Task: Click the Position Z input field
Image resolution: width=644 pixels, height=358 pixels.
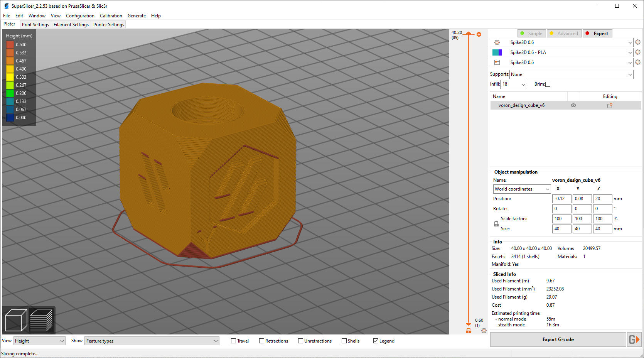Action: point(603,199)
